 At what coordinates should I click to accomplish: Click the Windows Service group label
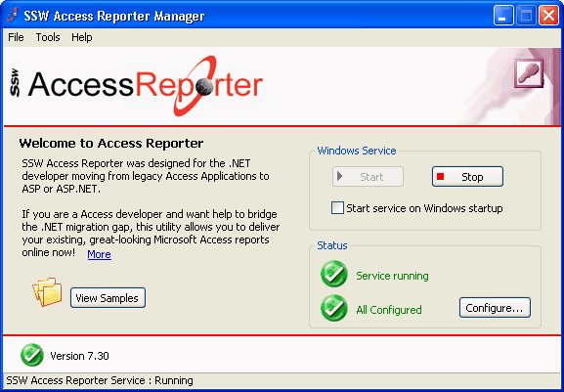tap(357, 151)
